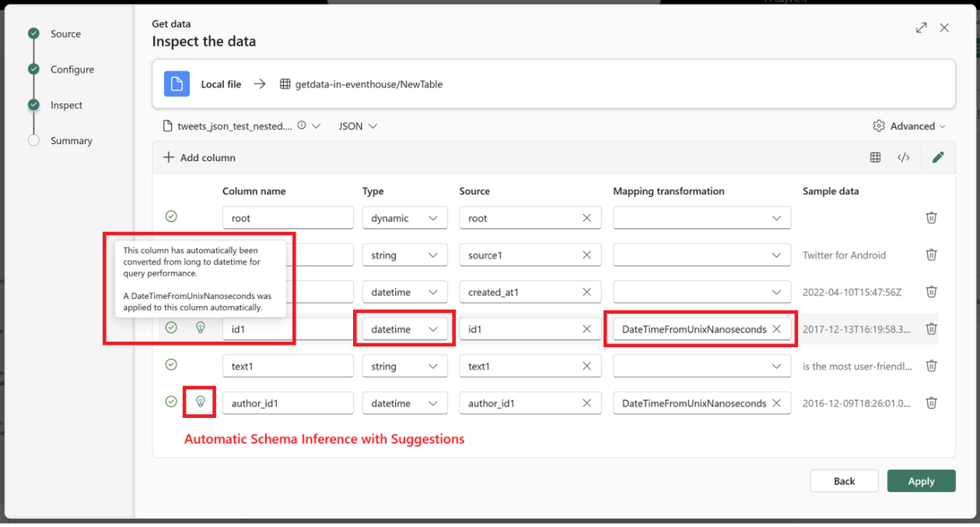
Task: Go to the Source wizard step
Action: [65, 33]
